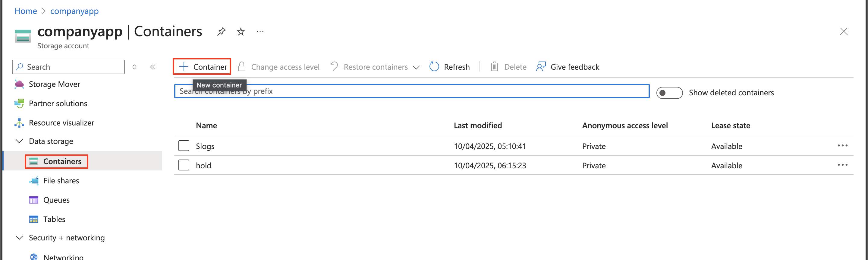Click the Storage Mover cloud icon

click(x=19, y=84)
